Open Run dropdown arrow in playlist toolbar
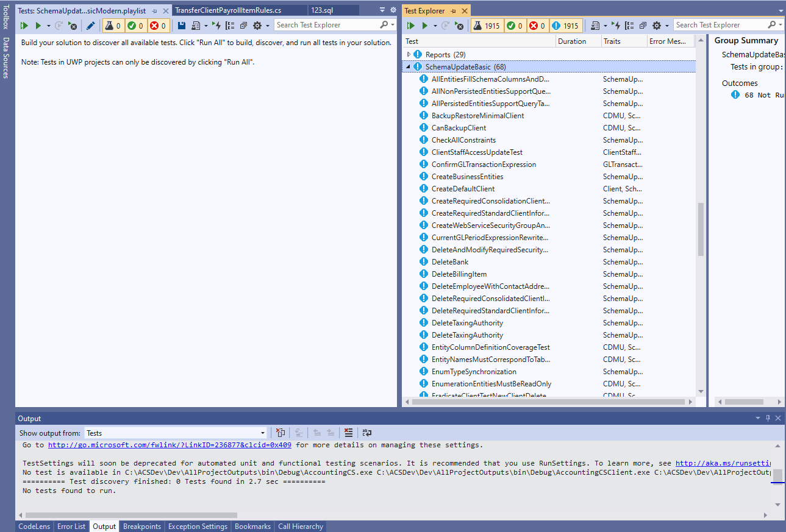786x532 pixels. (x=48, y=26)
